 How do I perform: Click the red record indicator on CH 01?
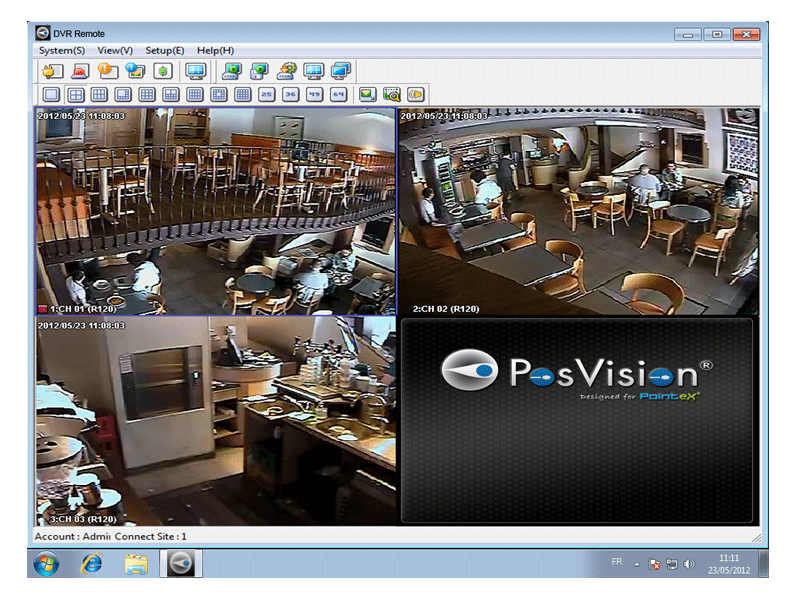coord(43,309)
